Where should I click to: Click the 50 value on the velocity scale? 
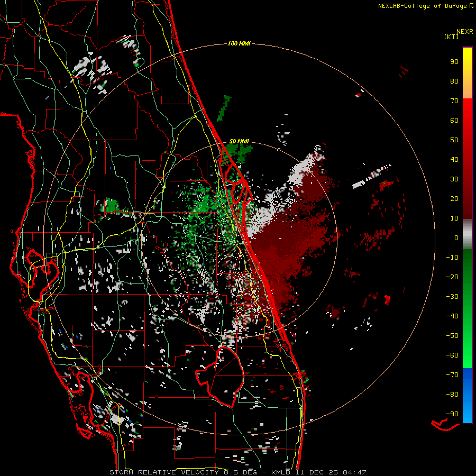coord(454,140)
